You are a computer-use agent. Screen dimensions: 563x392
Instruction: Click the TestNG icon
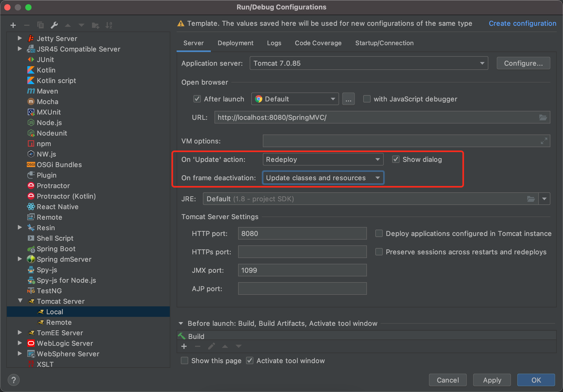(31, 291)
